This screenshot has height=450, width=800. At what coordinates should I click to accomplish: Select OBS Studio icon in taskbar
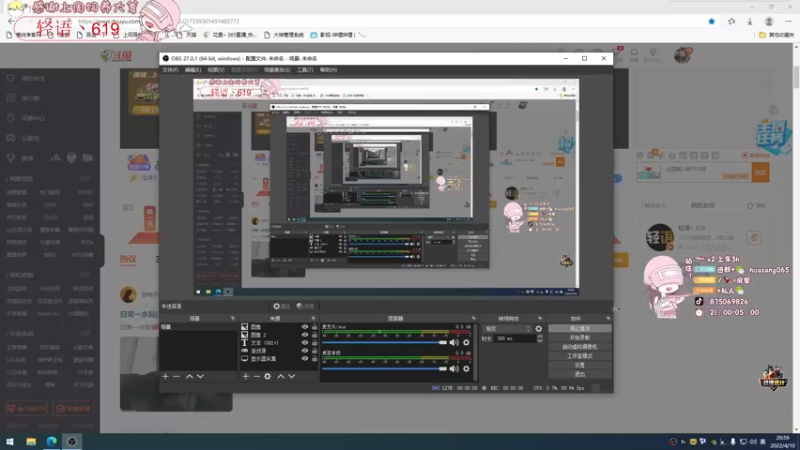pyautogui.click(x=72, y=441)
